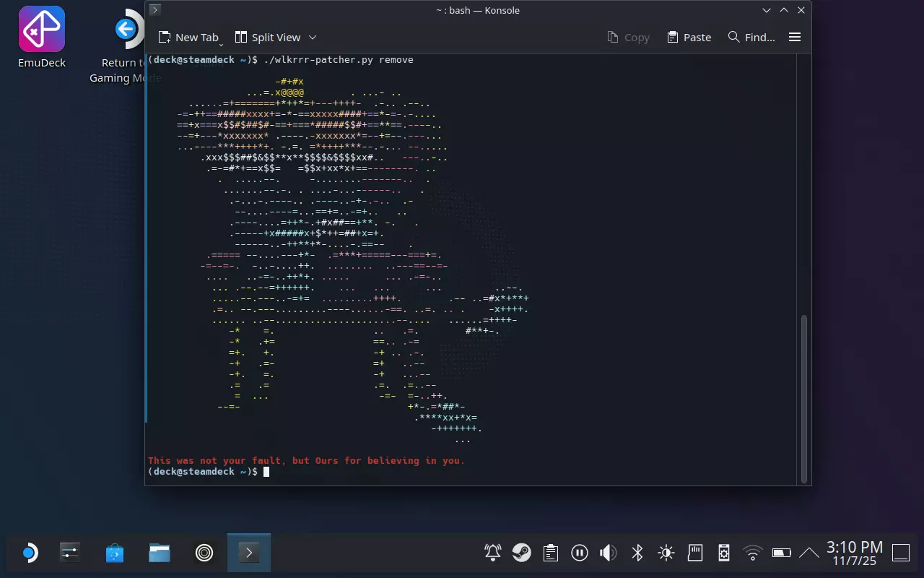Screen dimensions: 924x578
Task: Show hidden system tray icons
Action: (808, 553)
